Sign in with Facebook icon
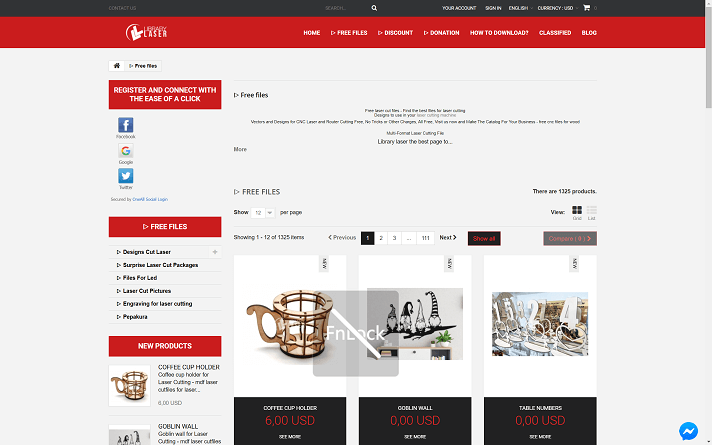This screenshot has width=712, height=445. pyautogui.click(x=126, y=125)
